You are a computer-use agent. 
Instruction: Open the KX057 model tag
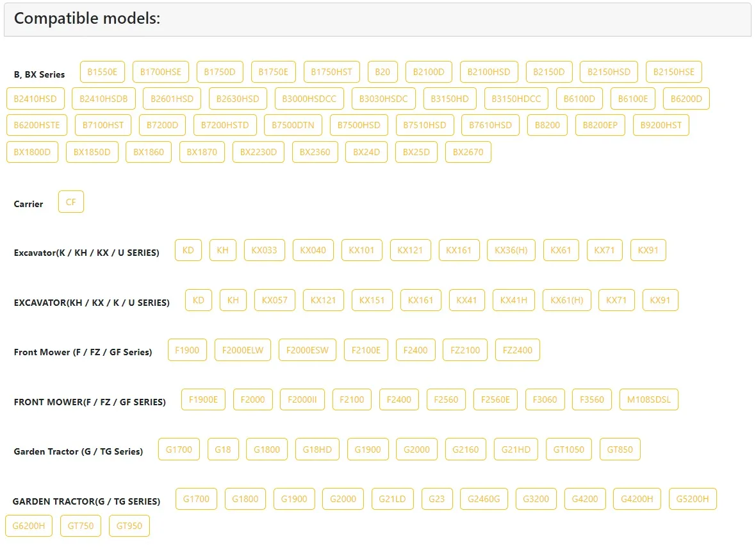[x=274, y=300]
